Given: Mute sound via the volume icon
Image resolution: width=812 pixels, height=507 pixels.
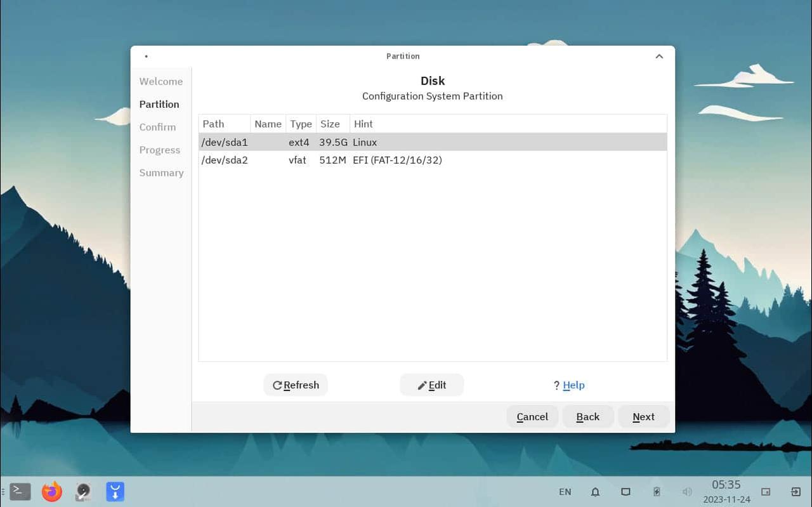Looking at the screenshot, I should click(687, 492).
